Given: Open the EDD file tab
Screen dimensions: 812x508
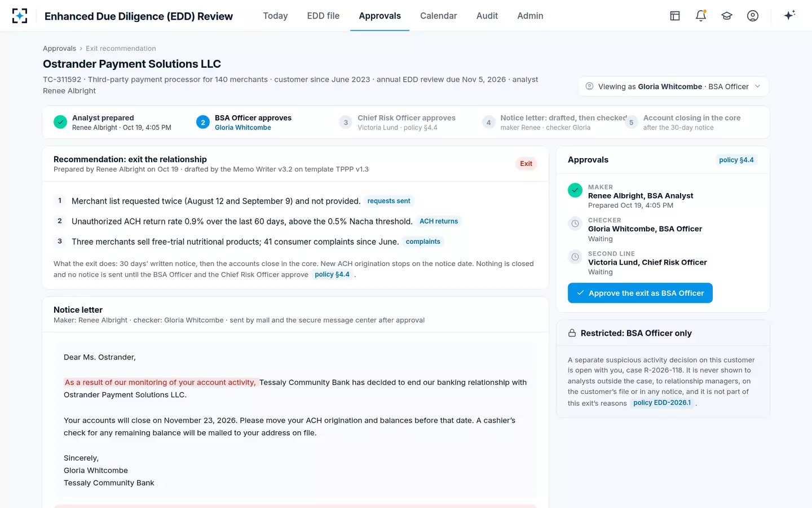Looking at the screenshot, I should [323, 16].
